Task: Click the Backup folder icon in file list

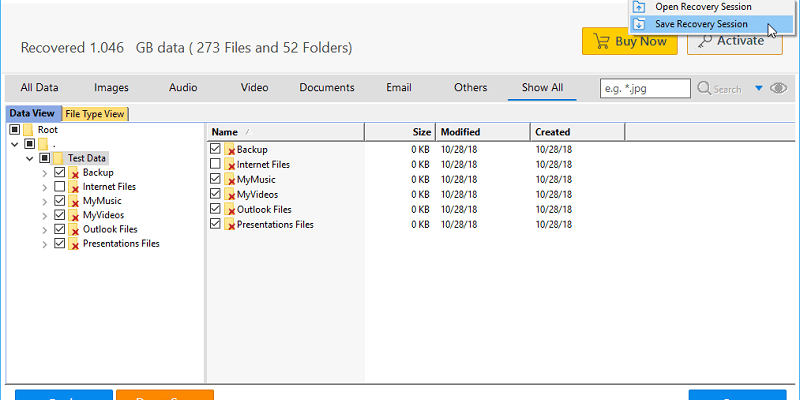Action: [x=229, y=150]
